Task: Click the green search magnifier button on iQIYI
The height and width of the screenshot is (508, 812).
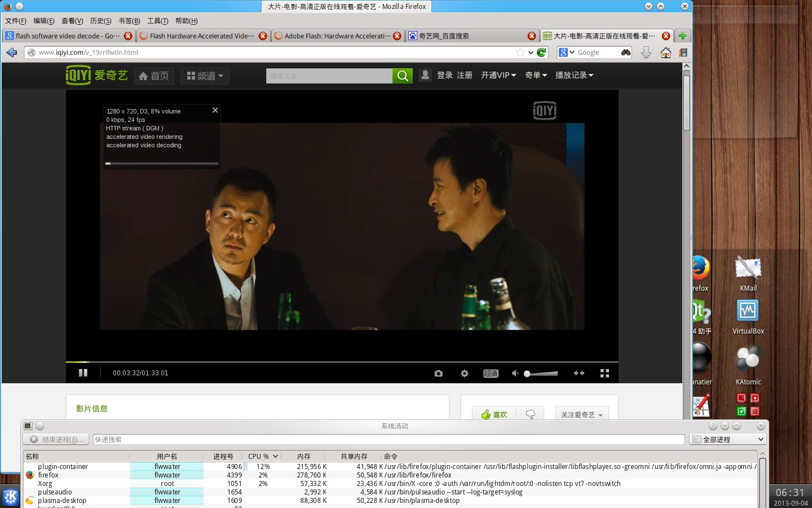Action: pos(402,76)
